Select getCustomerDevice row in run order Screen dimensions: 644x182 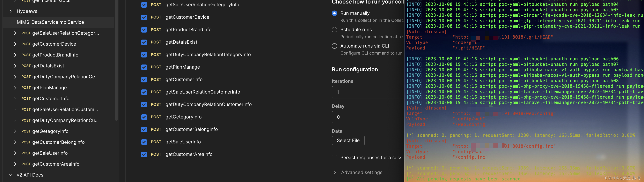coord(187,17)
